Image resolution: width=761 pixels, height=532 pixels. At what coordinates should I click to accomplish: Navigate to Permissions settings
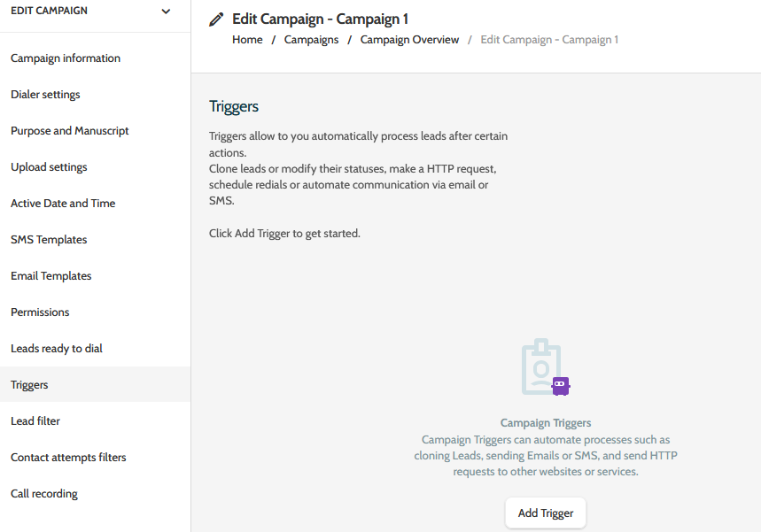click(40, 312)
